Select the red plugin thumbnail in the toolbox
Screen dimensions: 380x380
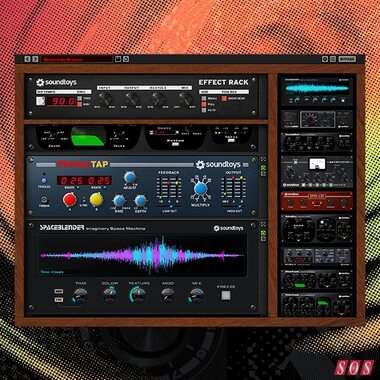coord(317,201)
